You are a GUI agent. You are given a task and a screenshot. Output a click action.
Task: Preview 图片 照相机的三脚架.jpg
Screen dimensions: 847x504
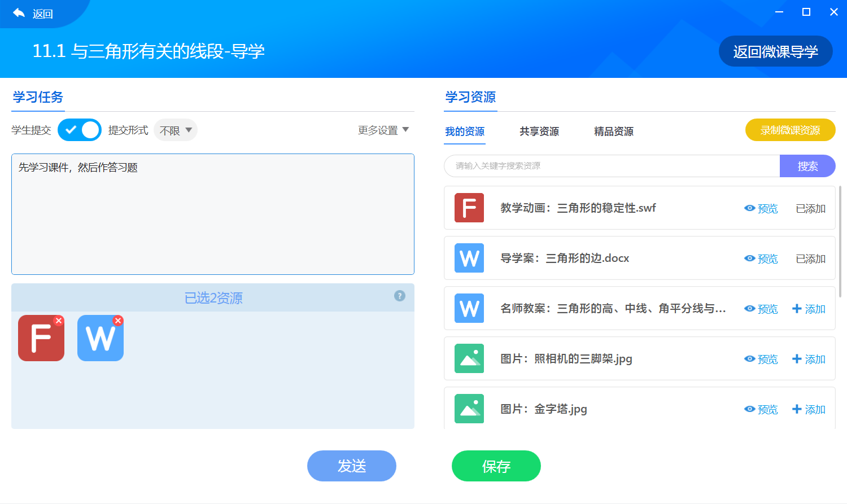coord(761,359)
